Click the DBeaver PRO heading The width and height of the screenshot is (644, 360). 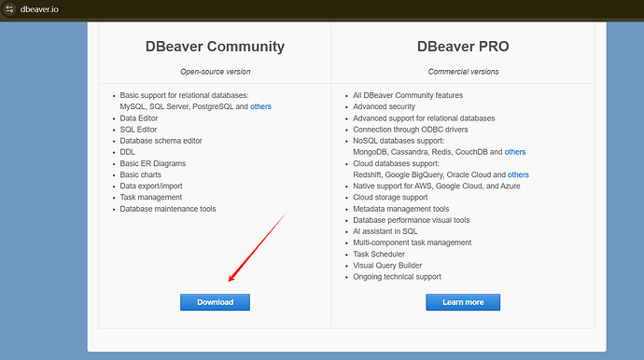coord(463,47)
